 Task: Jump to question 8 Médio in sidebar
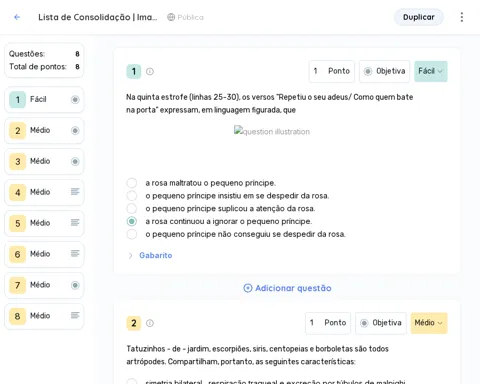click(44, 316)
